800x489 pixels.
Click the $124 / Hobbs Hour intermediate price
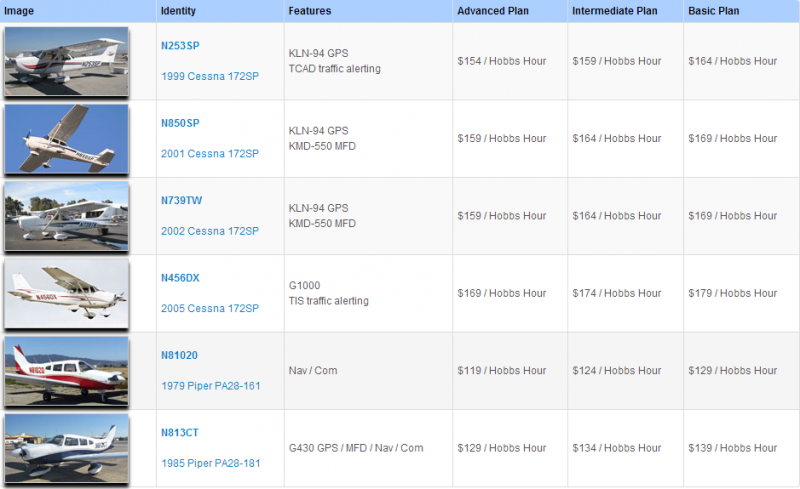point(616,371)
